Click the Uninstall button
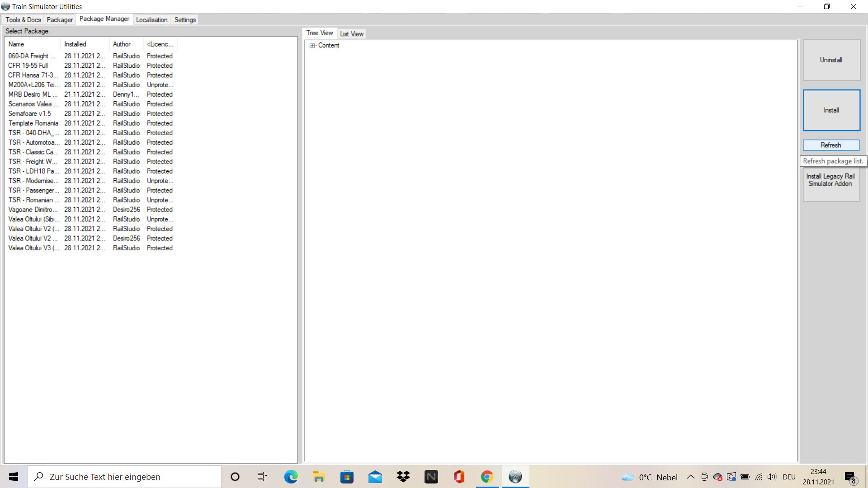This screenshot has width=868, height=488. point(831,60)
